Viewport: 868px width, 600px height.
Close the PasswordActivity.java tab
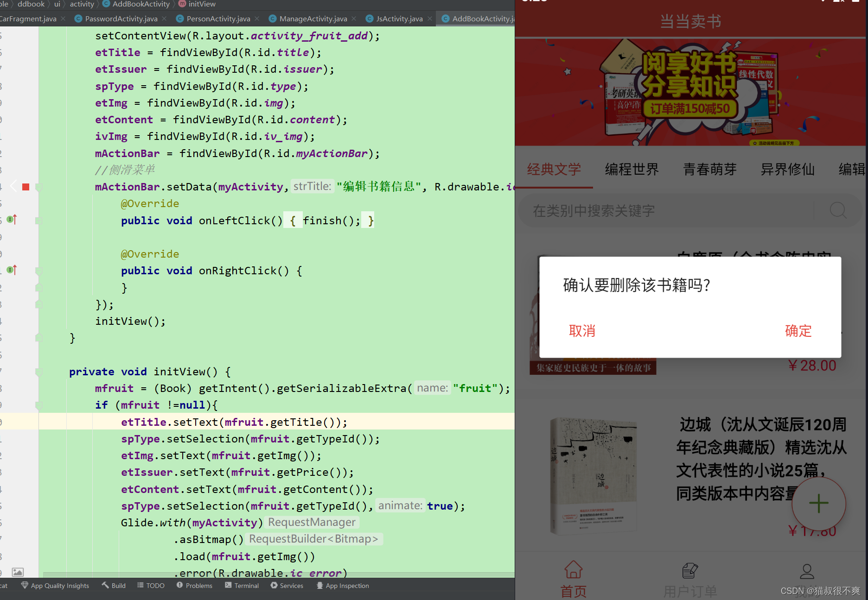(164, 19)
